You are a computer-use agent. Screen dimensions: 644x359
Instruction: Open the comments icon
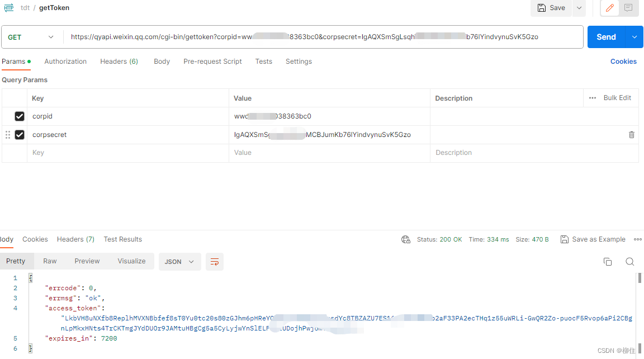coord(628,8)
